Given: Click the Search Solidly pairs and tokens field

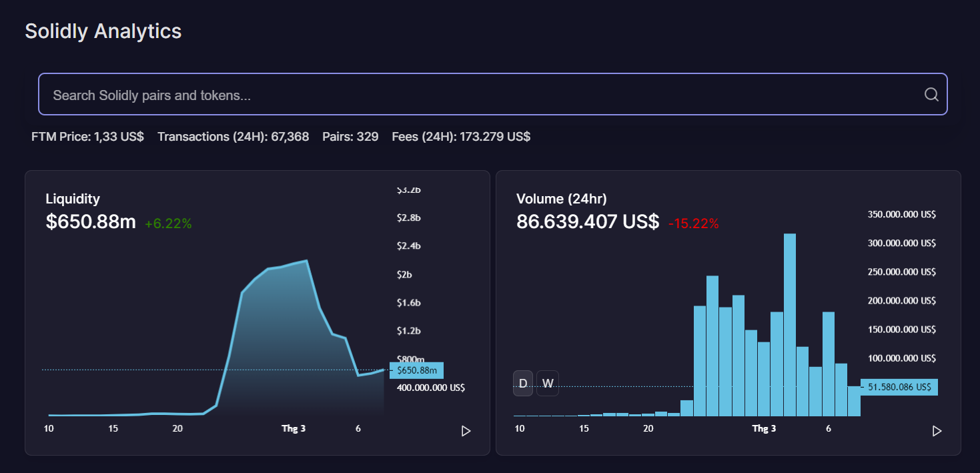Looking at the screenshot, I should 493,94.
